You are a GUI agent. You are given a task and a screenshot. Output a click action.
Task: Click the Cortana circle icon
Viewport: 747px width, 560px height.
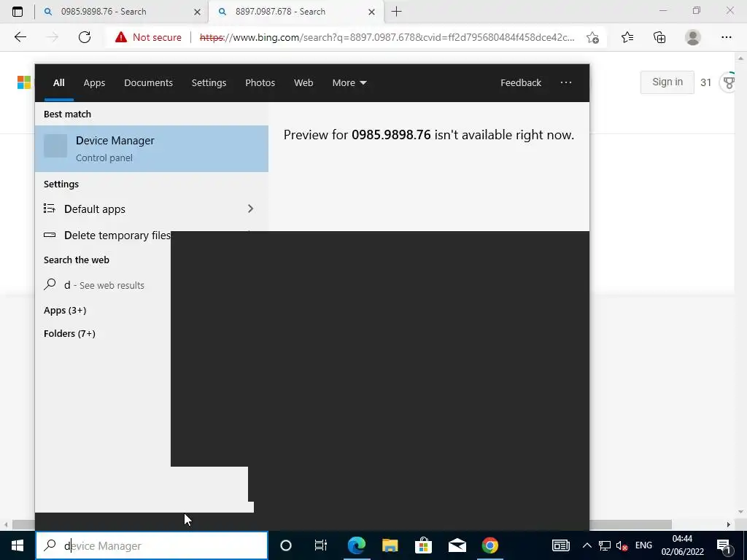[286, 545]
